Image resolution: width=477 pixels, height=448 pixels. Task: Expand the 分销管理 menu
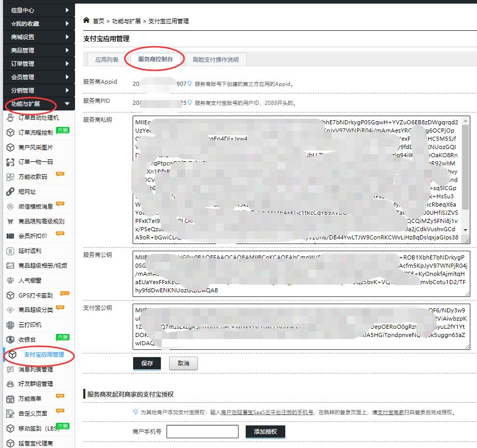pyautogui.click(x=39, y=90)
